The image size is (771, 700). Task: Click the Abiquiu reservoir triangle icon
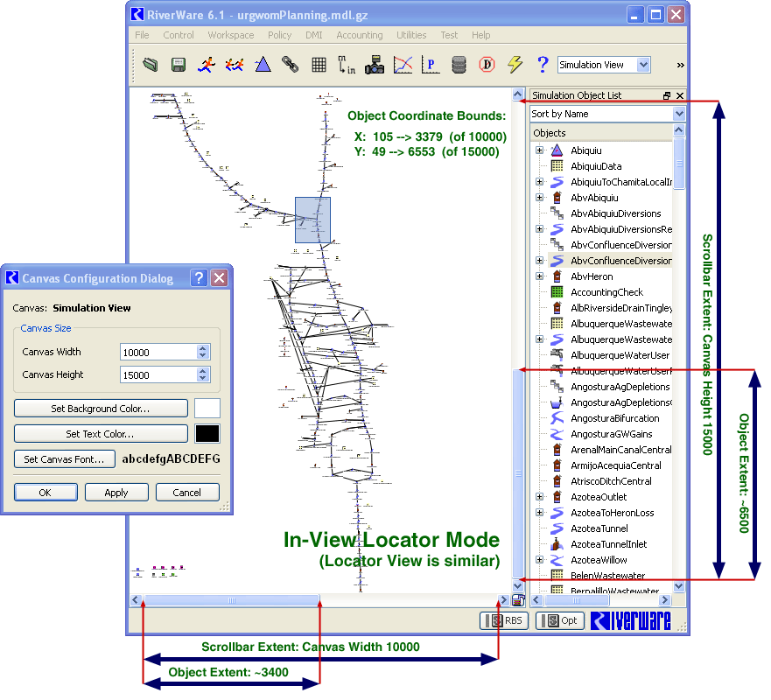[x=557, y=150]
